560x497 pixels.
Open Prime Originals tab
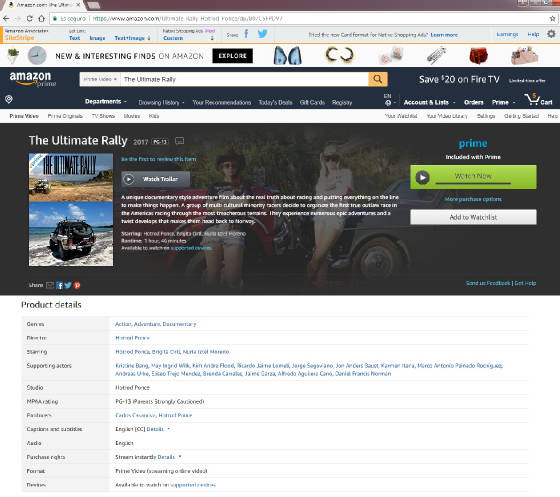(x=65, y=116)
